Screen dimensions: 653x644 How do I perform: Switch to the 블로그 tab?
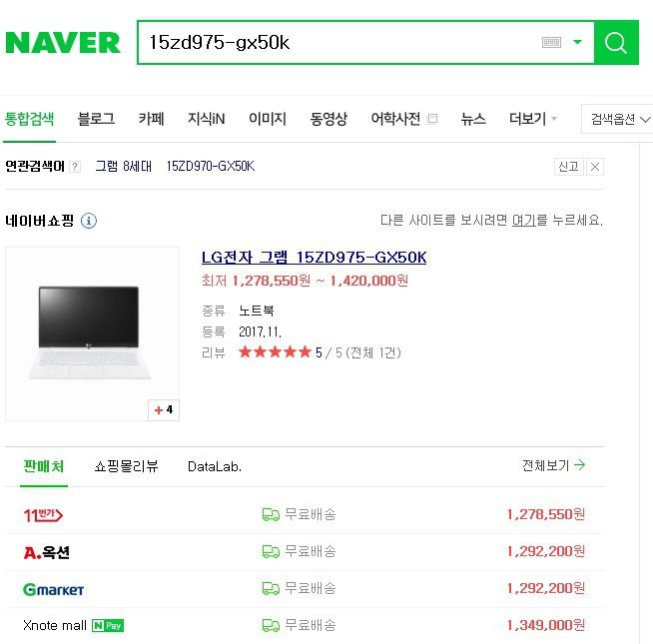pyautogui.click(x=96, y=119)
